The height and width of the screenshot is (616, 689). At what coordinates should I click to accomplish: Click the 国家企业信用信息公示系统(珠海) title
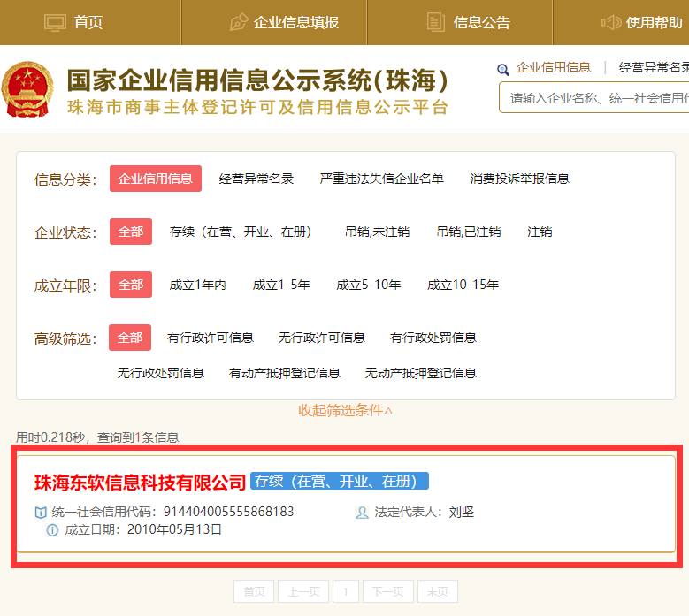coord(257,80)
